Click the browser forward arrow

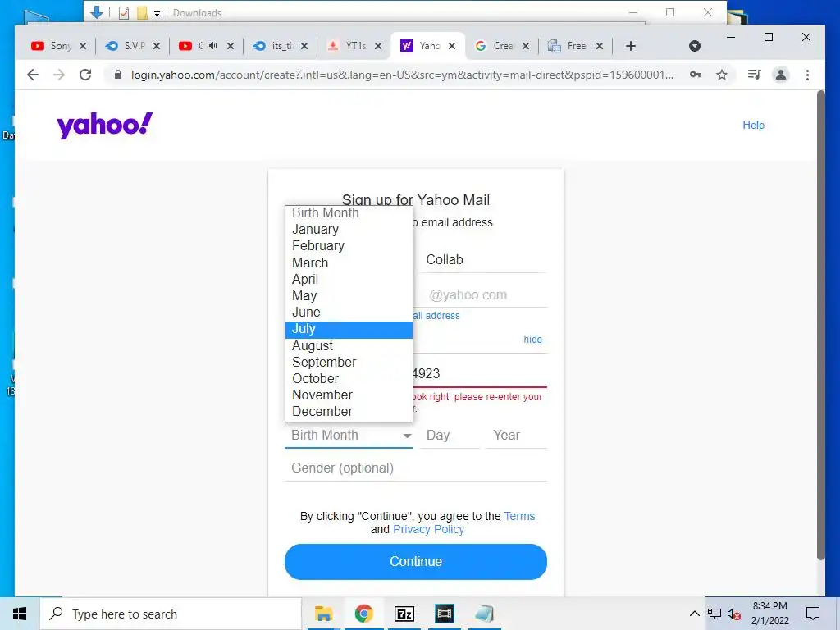pyautogui.click(x=59, y=75)
